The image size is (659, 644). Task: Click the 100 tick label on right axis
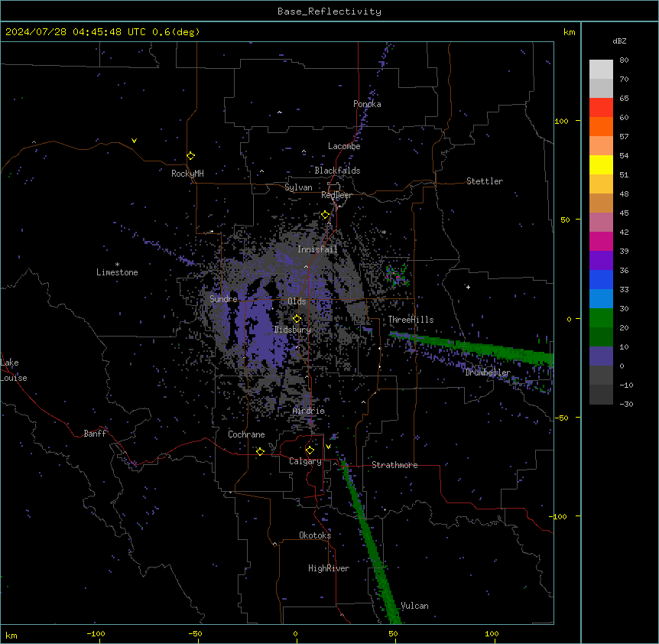pyautogui.click(x=561, y=121)
